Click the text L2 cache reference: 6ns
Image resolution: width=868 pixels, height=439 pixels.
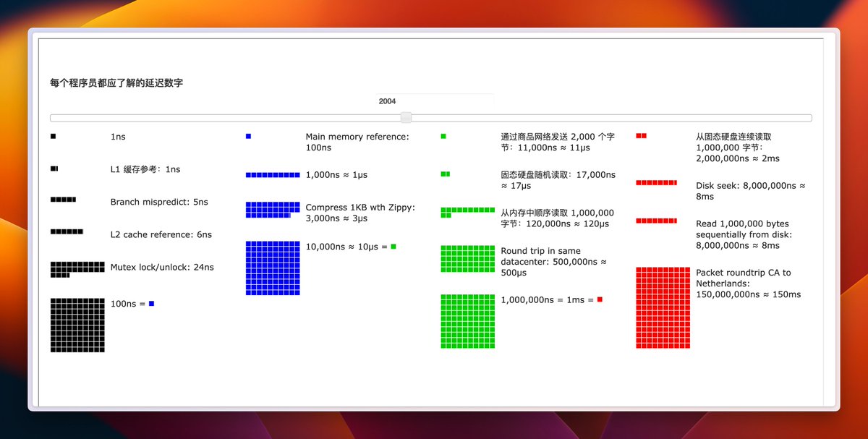tap(161, 234)
